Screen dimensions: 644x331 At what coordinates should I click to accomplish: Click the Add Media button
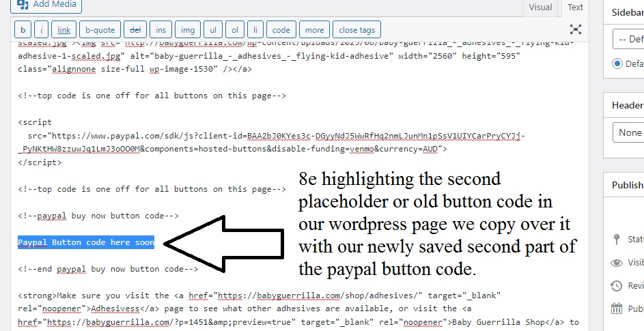[x=46, y=5]
